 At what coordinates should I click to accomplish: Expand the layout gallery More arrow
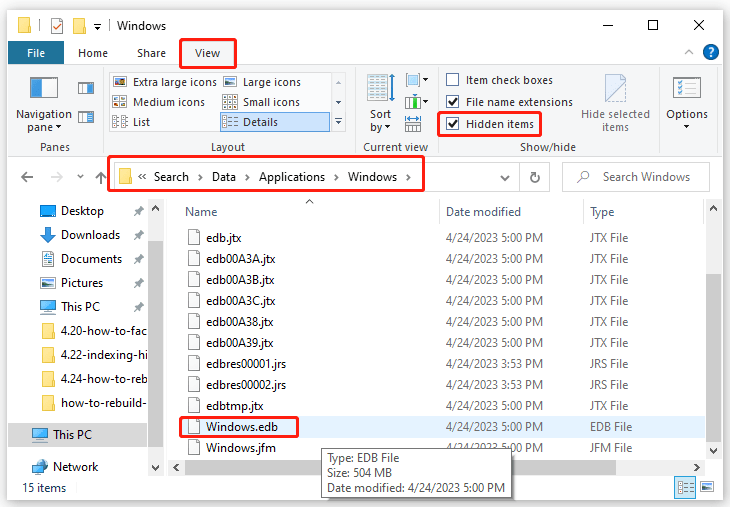[x=338, y=122]
